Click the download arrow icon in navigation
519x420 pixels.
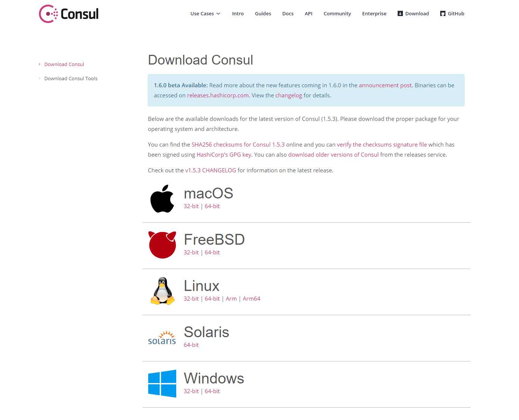click(x=400, y=13)
